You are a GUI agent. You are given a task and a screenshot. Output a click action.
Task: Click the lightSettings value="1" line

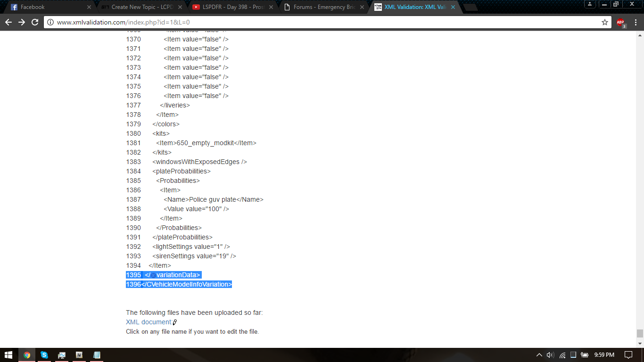[x=191, y=247]
